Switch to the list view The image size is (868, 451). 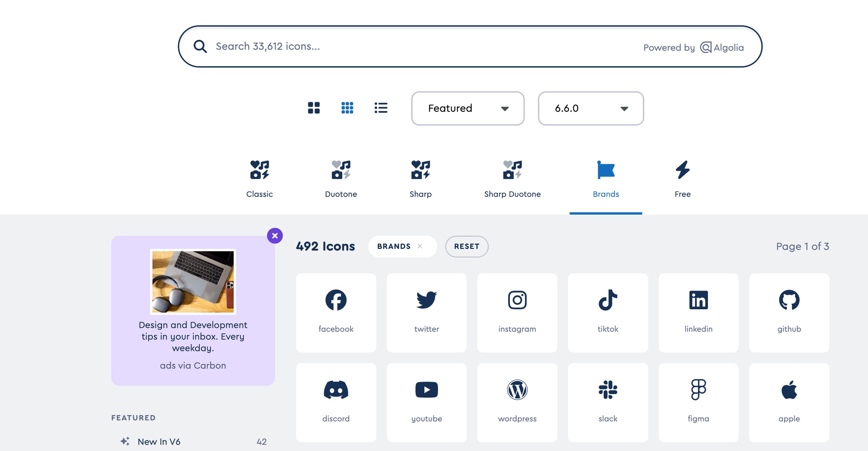tap(381, 108)
